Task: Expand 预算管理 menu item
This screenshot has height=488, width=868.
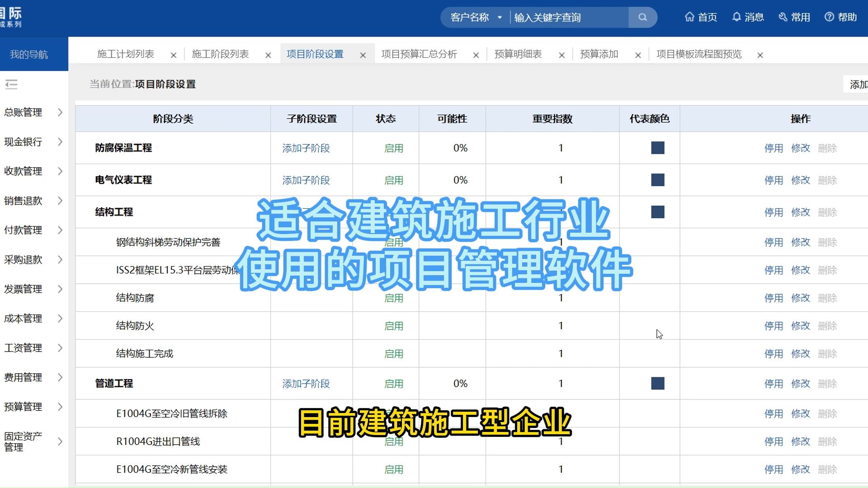Action: click(34, 407)
